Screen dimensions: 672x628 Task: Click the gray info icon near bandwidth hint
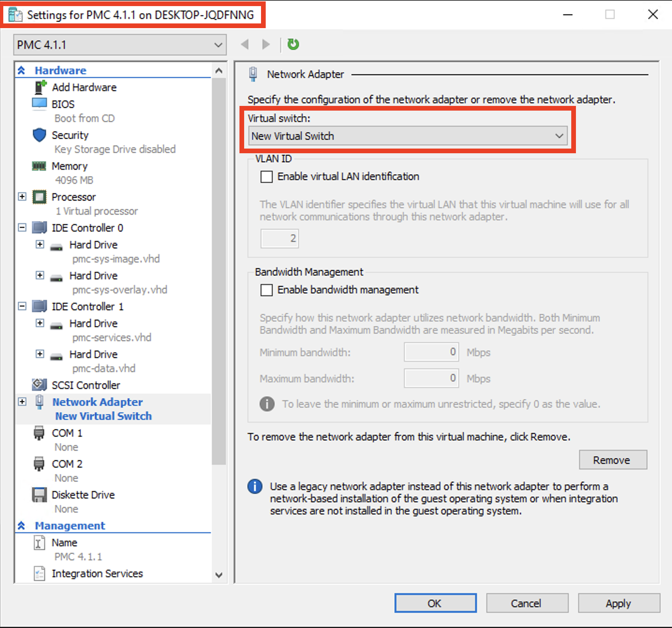pyautogui.click(x=267, y=404)
